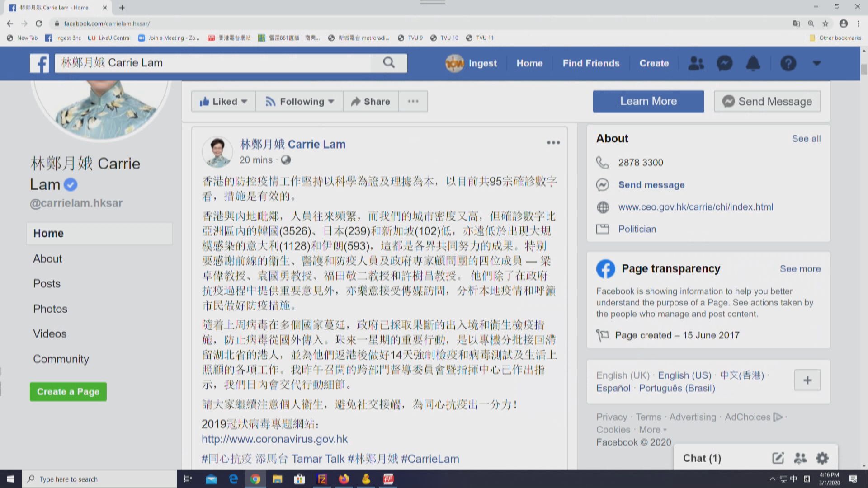
Task: Toggle the Liked state of the page
Action: (x=223, y=101)
